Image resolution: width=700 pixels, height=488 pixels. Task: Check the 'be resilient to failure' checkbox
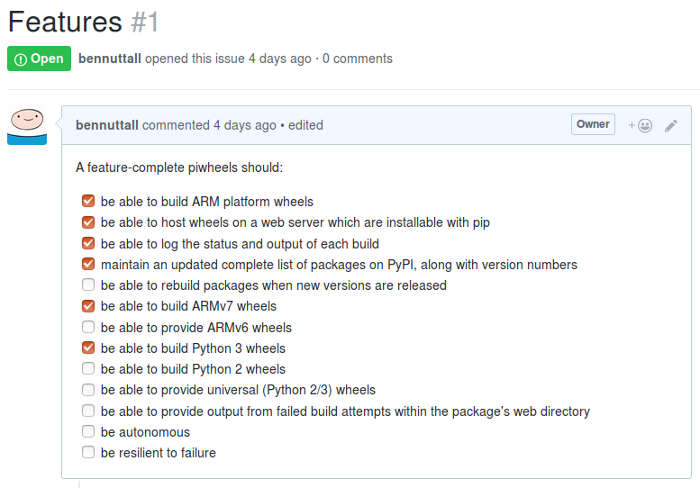point(88,453)
